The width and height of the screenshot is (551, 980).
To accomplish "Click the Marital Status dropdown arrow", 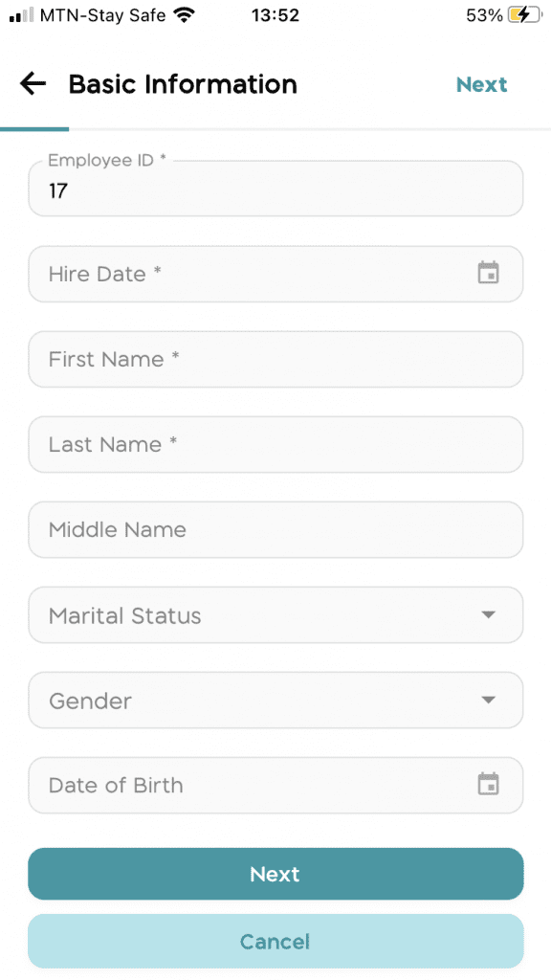I will 489,614.
